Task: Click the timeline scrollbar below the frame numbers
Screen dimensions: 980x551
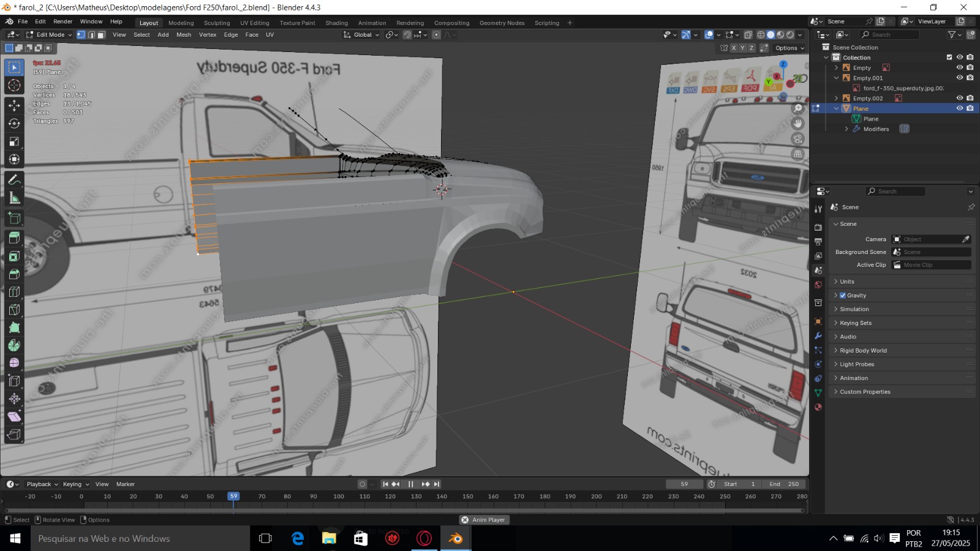Action: point(404,509)
